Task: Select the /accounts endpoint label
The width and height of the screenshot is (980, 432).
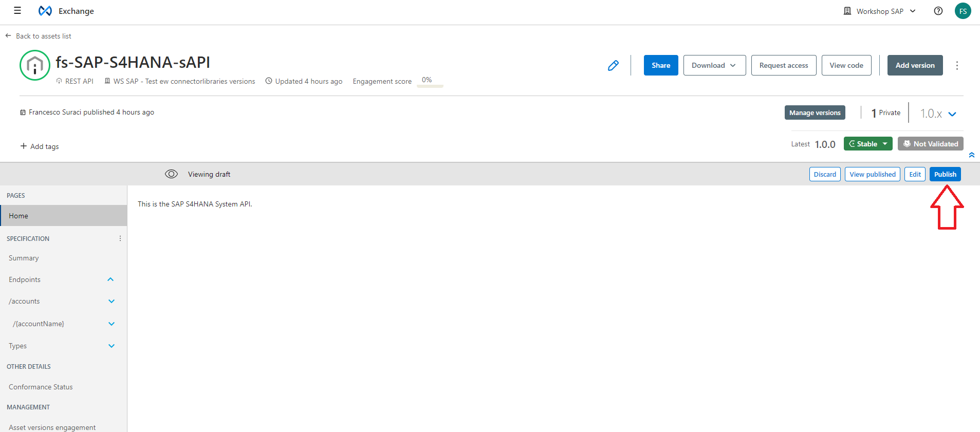Action: 24,301
